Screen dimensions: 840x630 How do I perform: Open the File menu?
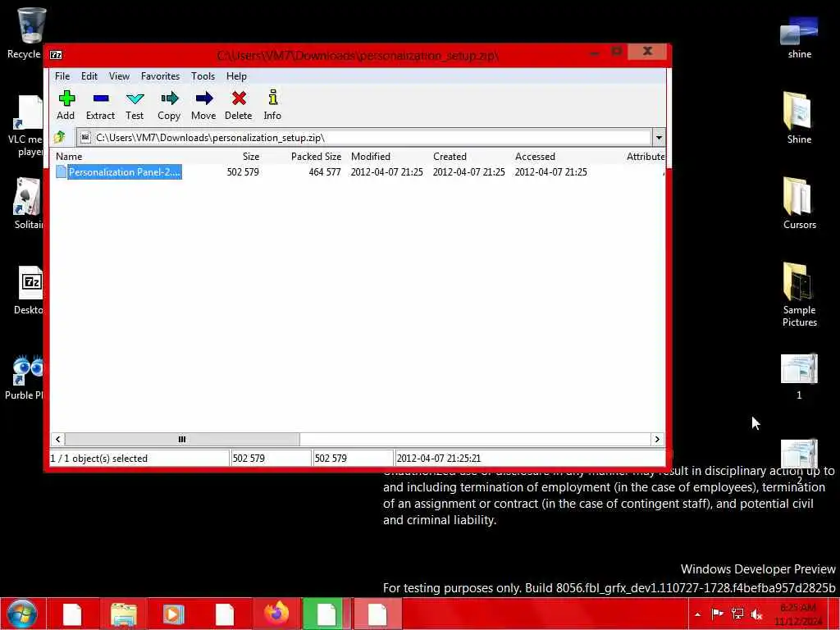[x=62, y=76]
